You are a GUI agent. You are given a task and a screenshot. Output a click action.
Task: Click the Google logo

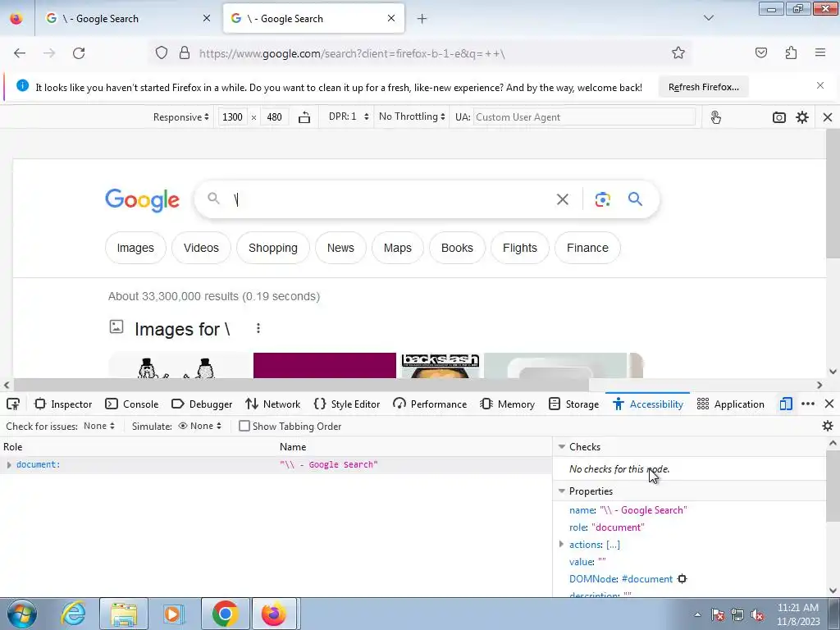coord(143,200)
